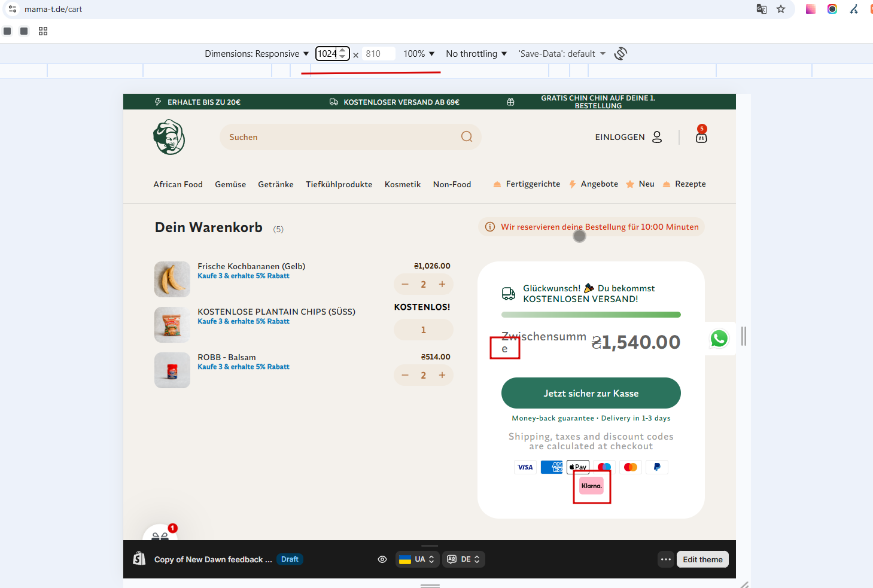Click the Edit theme button
The height and width of the screenshot is (588, 873).
(x=702, y=559)
